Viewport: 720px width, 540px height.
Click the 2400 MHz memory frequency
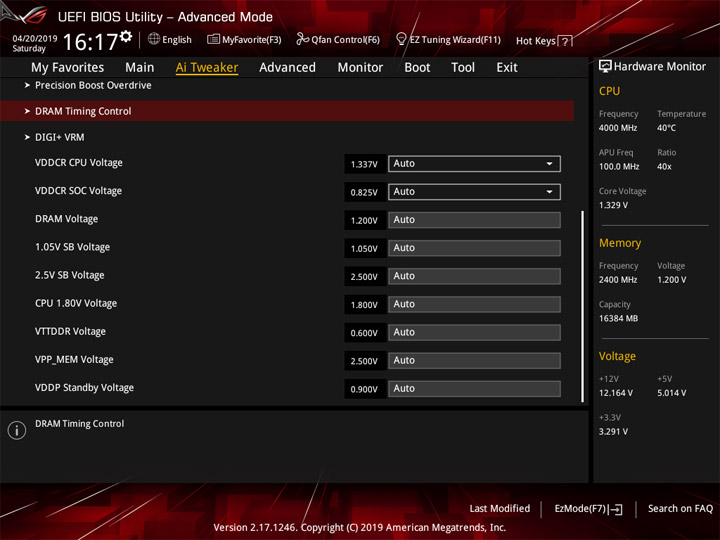[618, 280]
